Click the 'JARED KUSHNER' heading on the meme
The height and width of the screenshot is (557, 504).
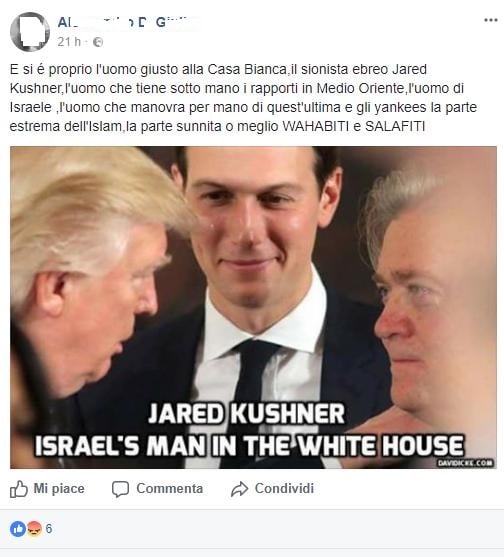point(246,413)
